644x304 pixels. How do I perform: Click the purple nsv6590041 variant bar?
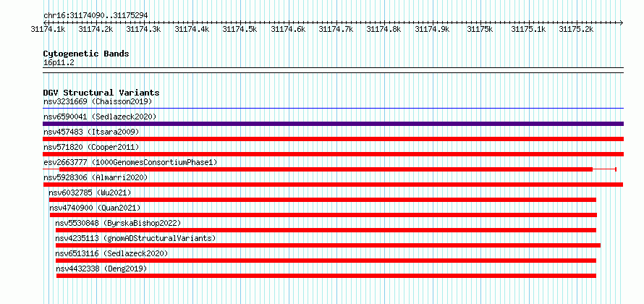[x=333, y=124]
